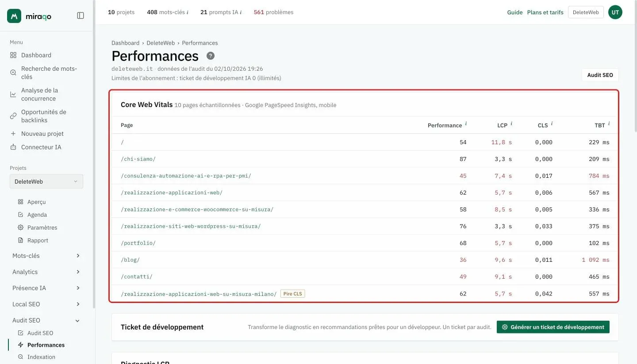The image size is (637, 364).
Task: Click the Aperçu grid icon
Action: (20, 202)
